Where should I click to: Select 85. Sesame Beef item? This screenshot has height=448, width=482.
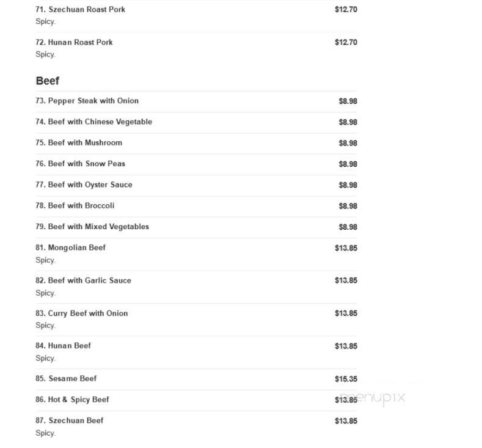click(x=196, y=379)
